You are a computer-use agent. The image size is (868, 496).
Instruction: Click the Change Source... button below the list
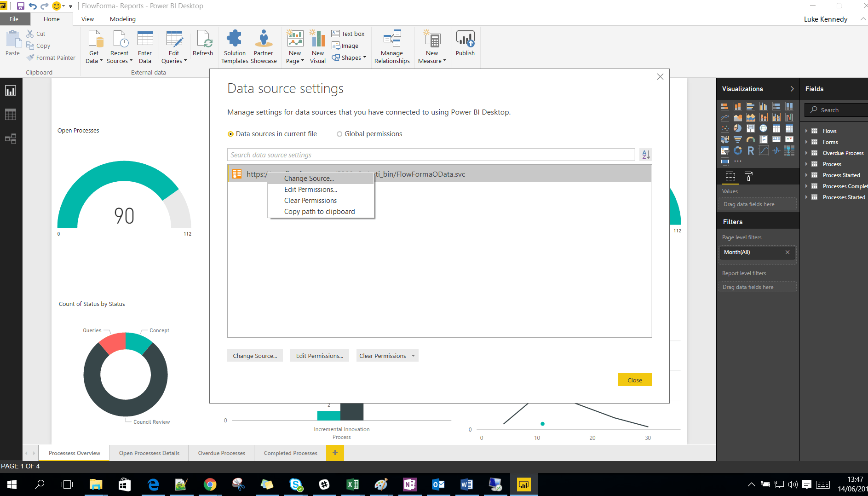tap(255, 356)
